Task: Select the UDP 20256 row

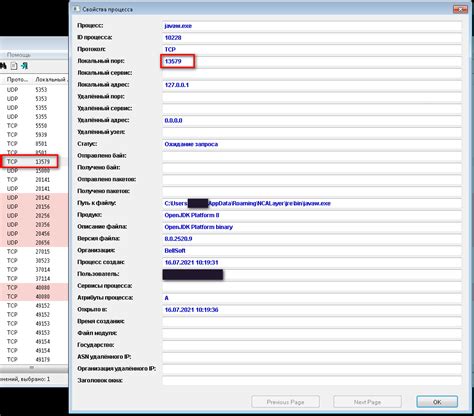Action: [x=34, y=216]
